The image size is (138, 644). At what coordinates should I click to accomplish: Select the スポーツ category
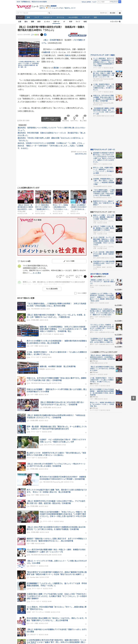pos(56,21)
